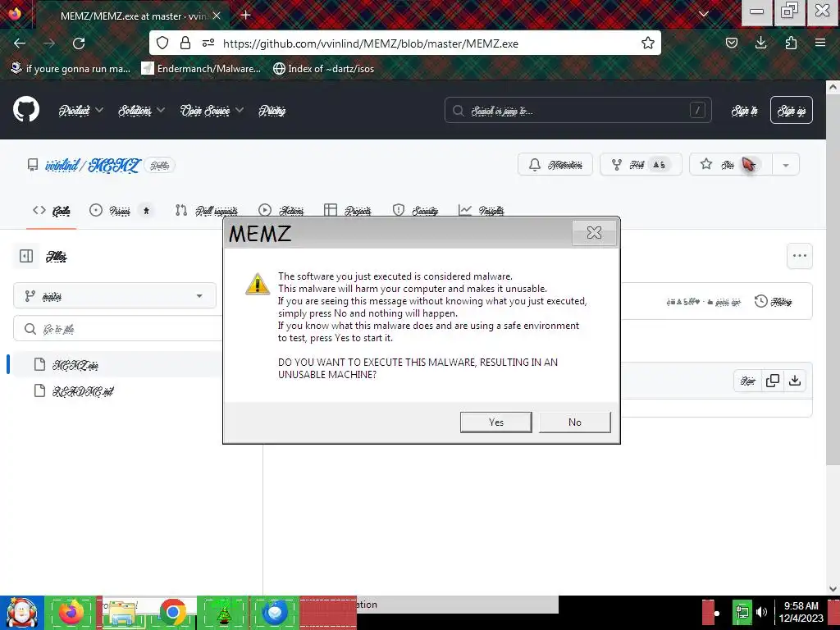
Task: Click the GitHub Octocat logo
Action: click(26, 110)
